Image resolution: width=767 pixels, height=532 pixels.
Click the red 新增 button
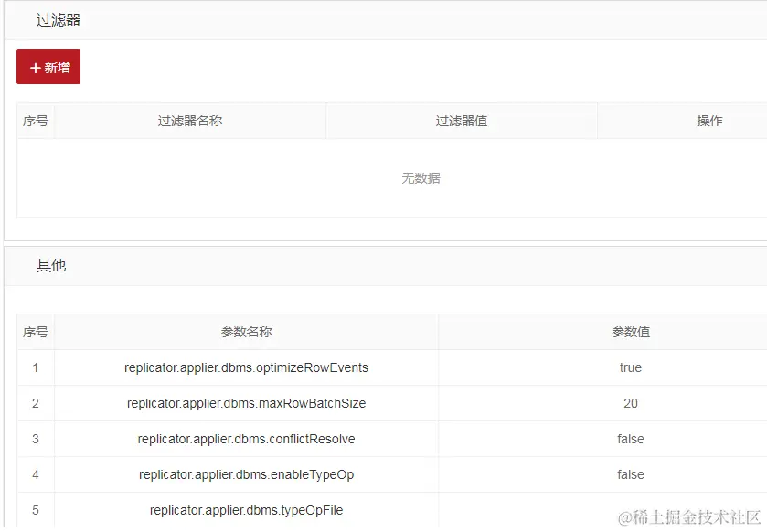[48, 67]
